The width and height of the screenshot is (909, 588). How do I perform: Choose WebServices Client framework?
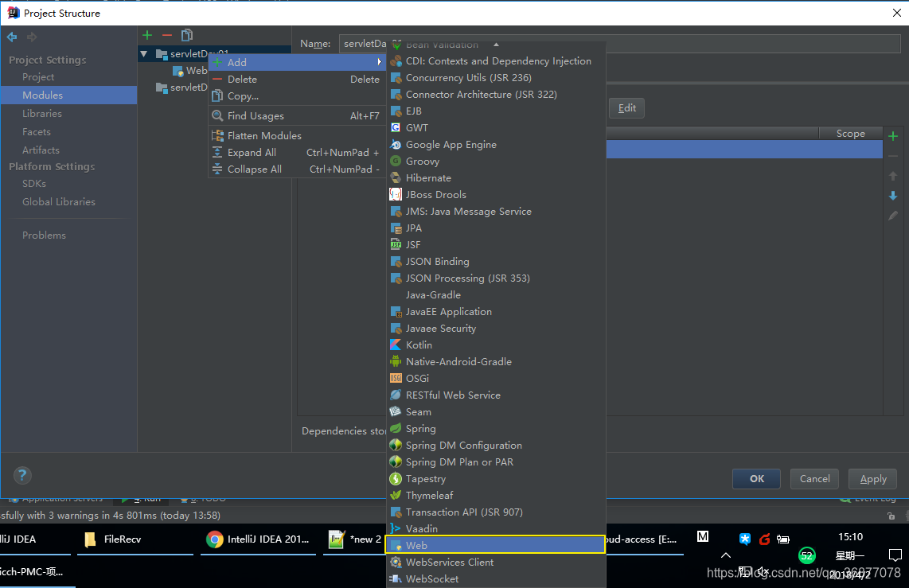[x=496, y=562]
